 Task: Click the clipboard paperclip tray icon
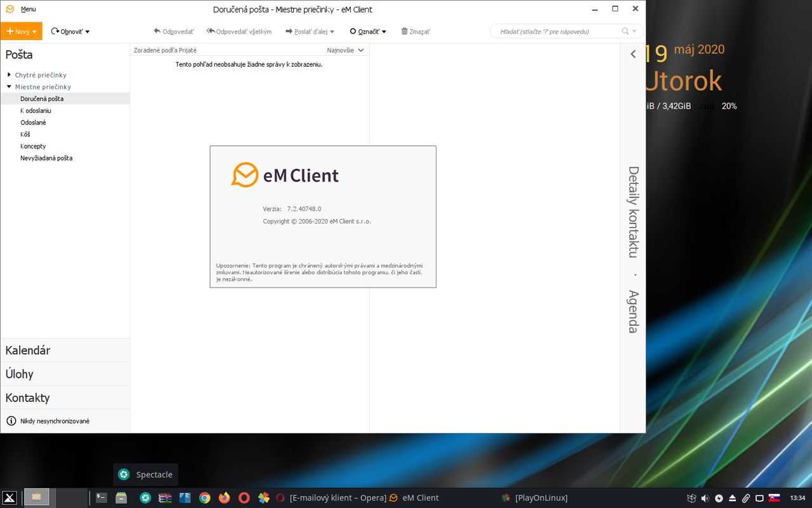(746, 498)
